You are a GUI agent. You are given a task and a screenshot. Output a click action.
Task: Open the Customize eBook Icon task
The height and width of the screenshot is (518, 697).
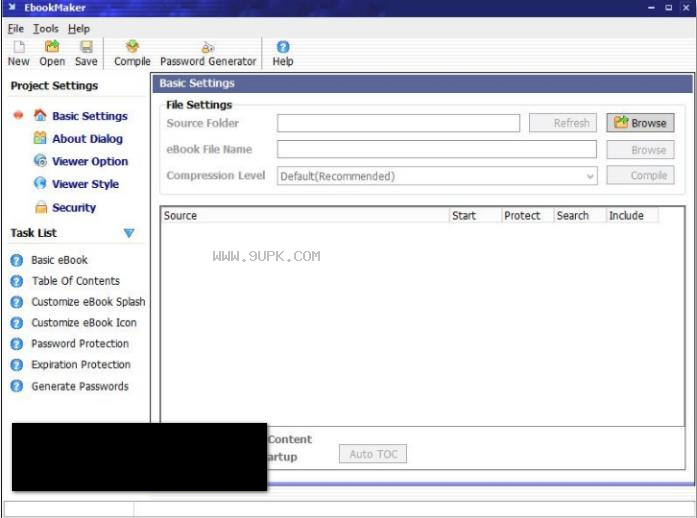pyautogui.click(x=84, y=323)
